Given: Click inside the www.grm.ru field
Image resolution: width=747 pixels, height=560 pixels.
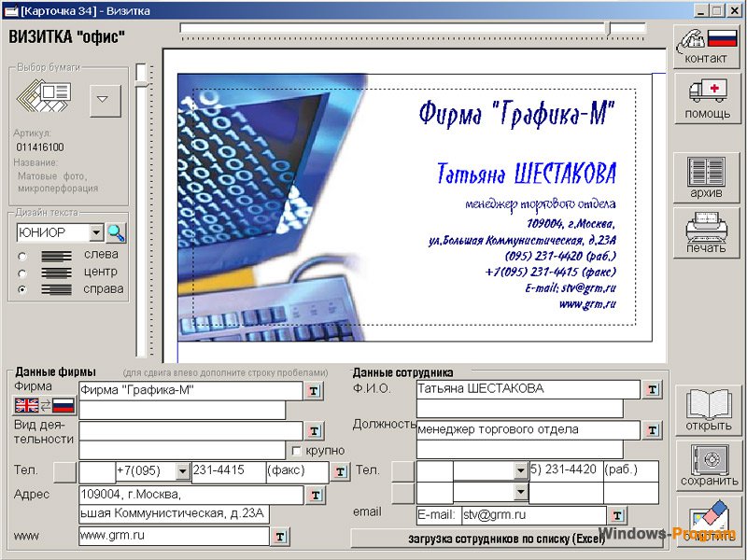Looking at the screenshot, I should [168, 537].
